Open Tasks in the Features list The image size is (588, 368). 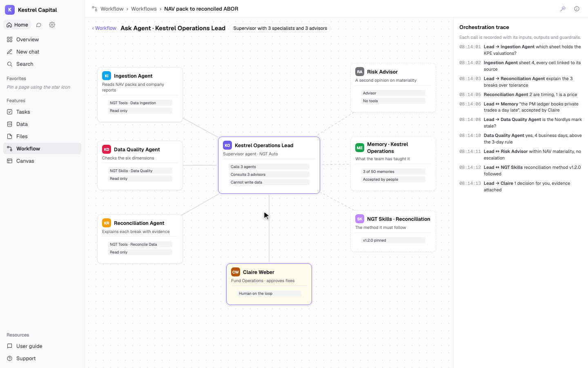click(42, 112)
